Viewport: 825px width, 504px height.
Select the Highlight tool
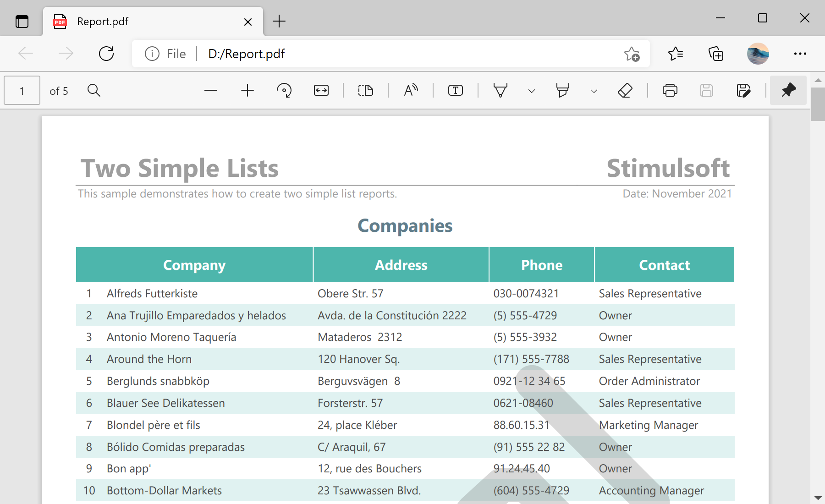tap(562, 90)
